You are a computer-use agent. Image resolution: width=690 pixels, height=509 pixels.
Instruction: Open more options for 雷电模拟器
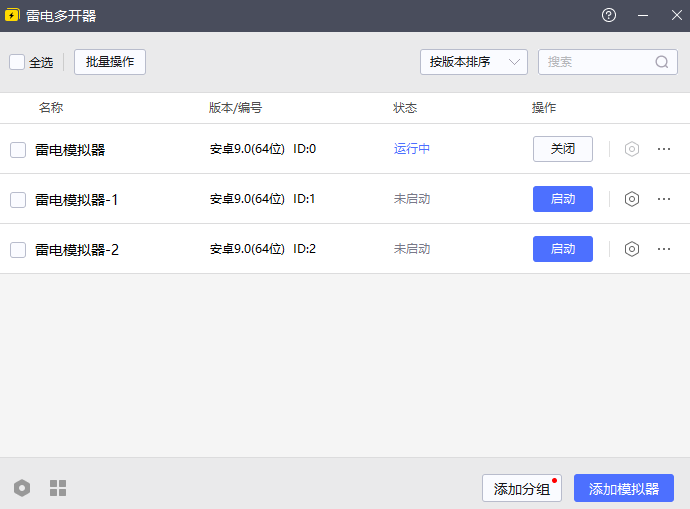[x=664, y=149]
